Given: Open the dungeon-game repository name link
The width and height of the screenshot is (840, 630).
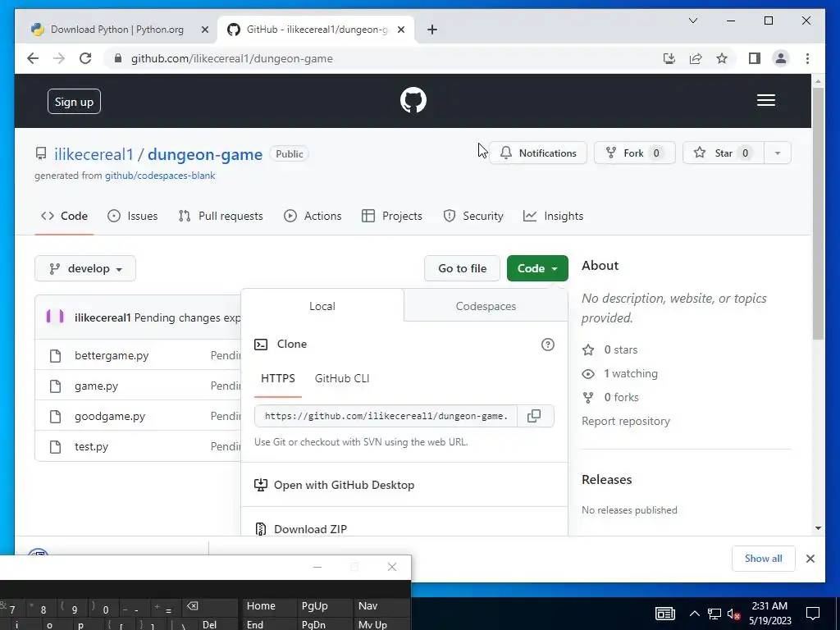Looking at the screenshot, I should [205, 154].
